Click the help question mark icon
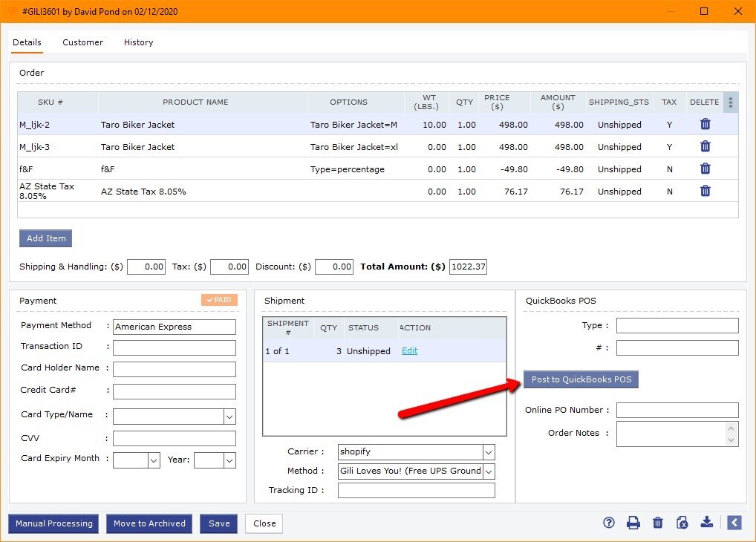Viewport: 756px width, 542px height. (x=609, y=523)
